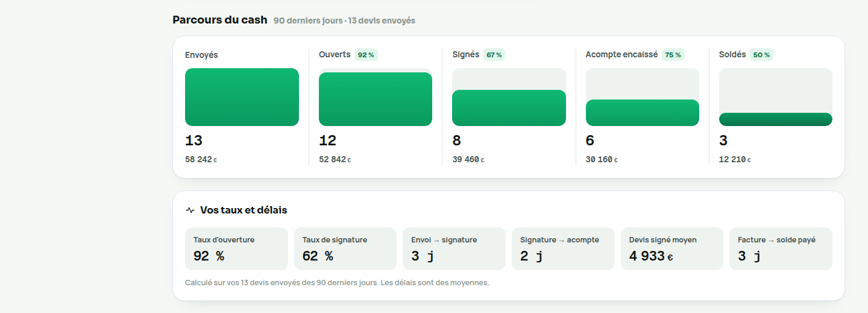The image size is (868, 313).
Task: Click the amount 58 242 €
Action: coord(201,160)
